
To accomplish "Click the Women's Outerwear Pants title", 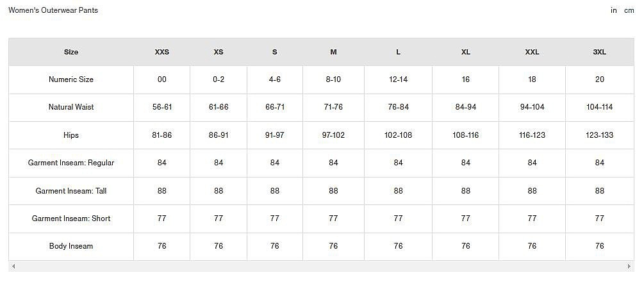I will (x=53, y=10).
